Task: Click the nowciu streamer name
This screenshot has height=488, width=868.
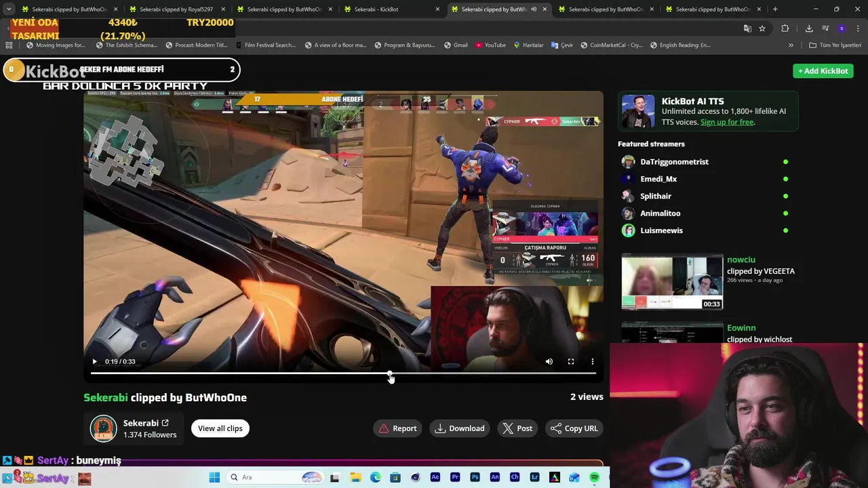Action: pos(741,260)
